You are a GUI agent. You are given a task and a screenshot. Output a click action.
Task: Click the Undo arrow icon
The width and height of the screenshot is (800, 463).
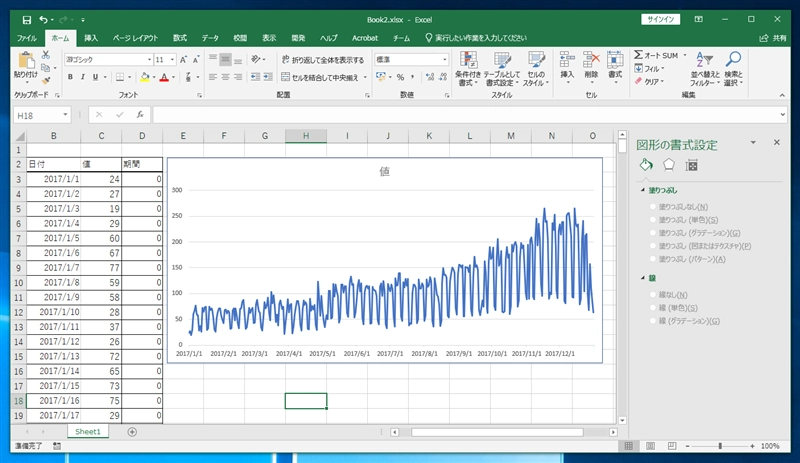click(x=43, y=20)
